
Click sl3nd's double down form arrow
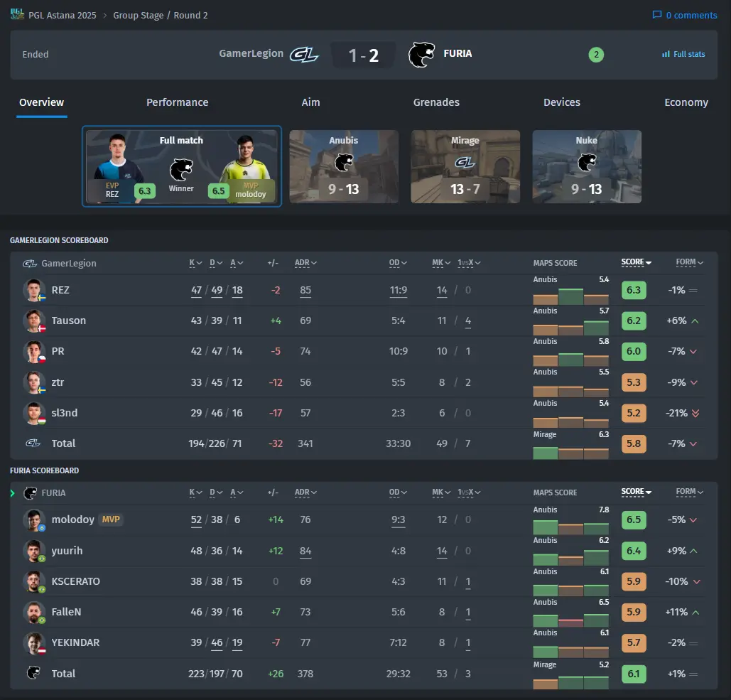(x=695, y=413)
